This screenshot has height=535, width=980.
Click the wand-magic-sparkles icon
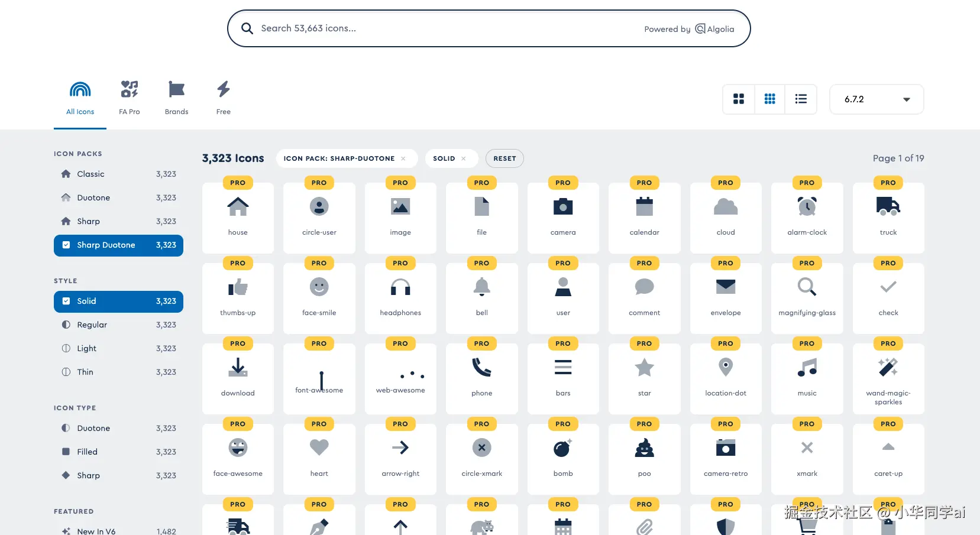click(888, 378)
